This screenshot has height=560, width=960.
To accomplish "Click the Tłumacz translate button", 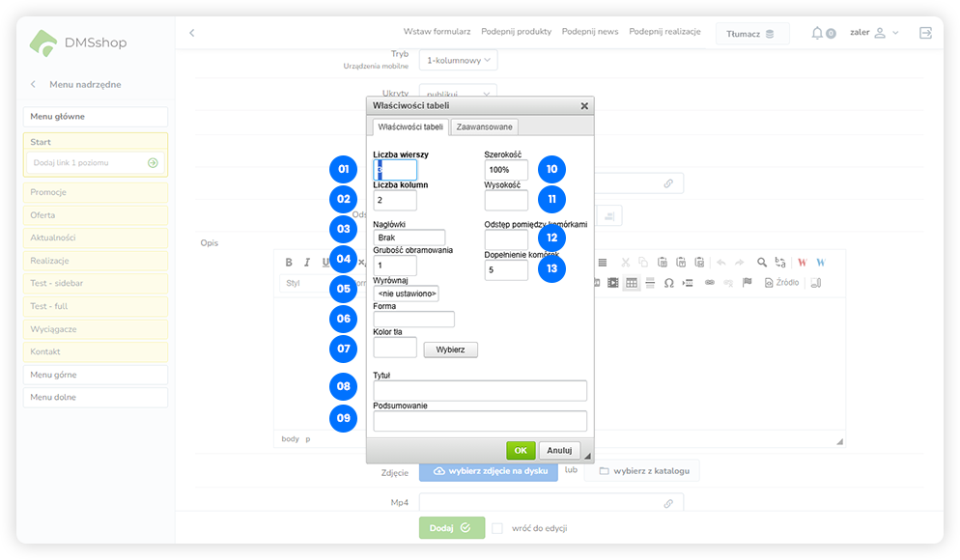I will tap(751, 34).
